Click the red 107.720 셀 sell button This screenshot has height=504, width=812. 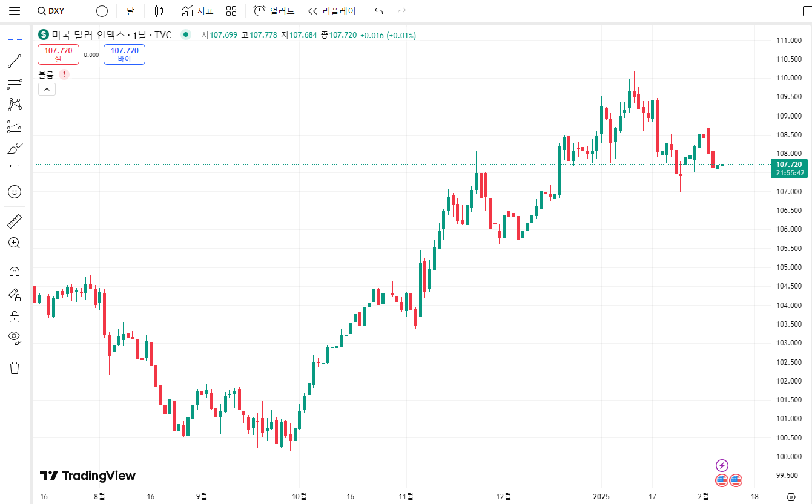click(x=58, y=54)
